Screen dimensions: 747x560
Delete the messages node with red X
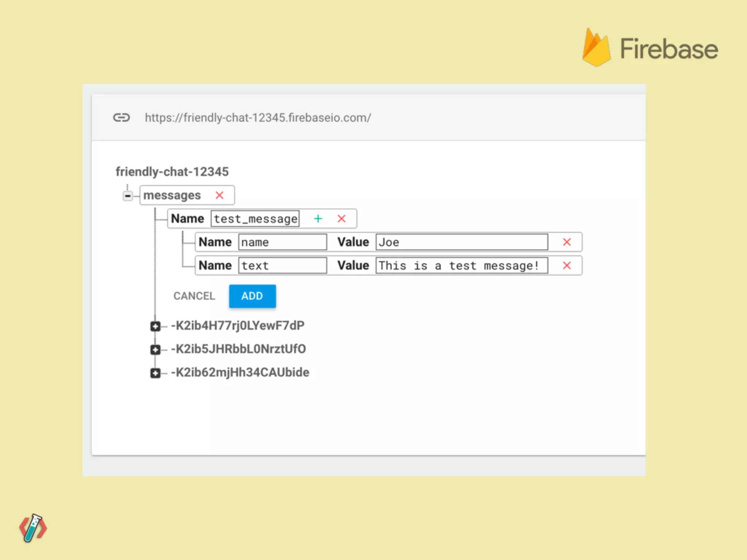click(219, 195)
